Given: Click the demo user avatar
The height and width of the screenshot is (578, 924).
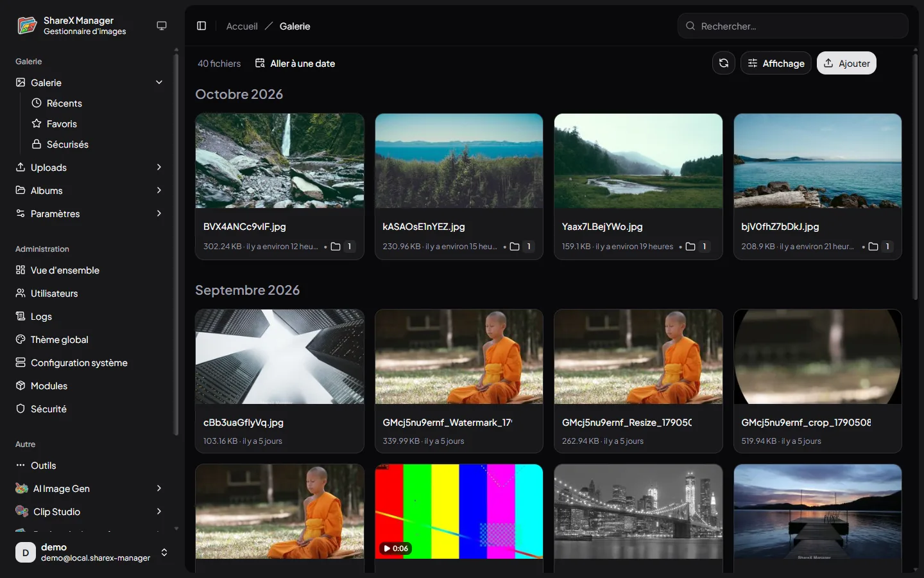Looking at the screenshot, I should (26, 552).
